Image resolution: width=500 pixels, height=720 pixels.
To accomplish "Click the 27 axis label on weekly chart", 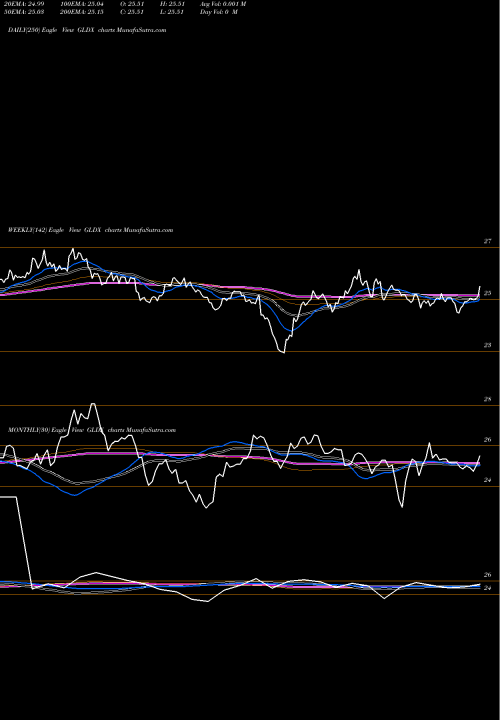I will pyautogui.click(x=489, y=241).
